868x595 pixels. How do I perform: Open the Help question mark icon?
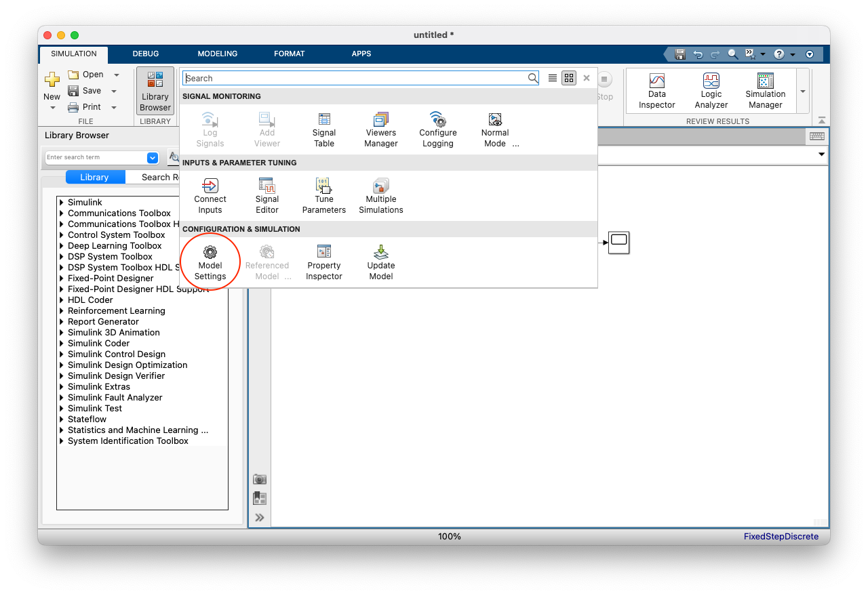click(779, 54)
